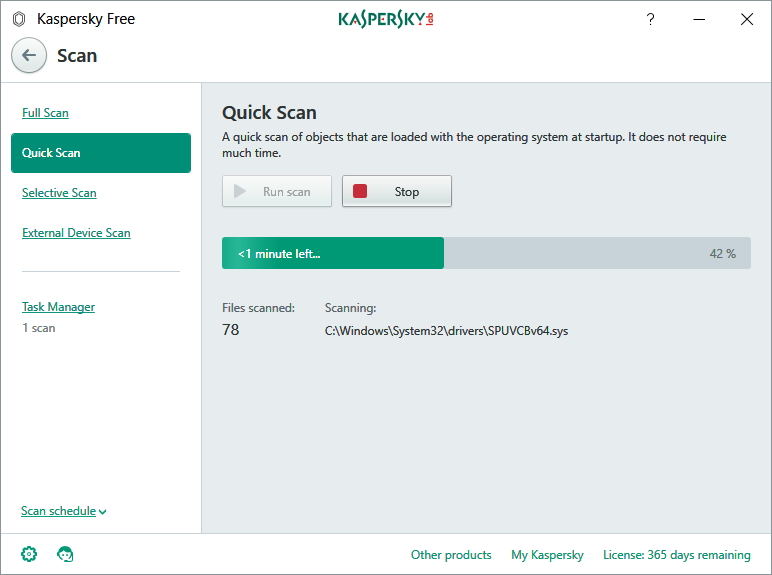Click the Kaspersky shield icon in title bar

point(19,19)
